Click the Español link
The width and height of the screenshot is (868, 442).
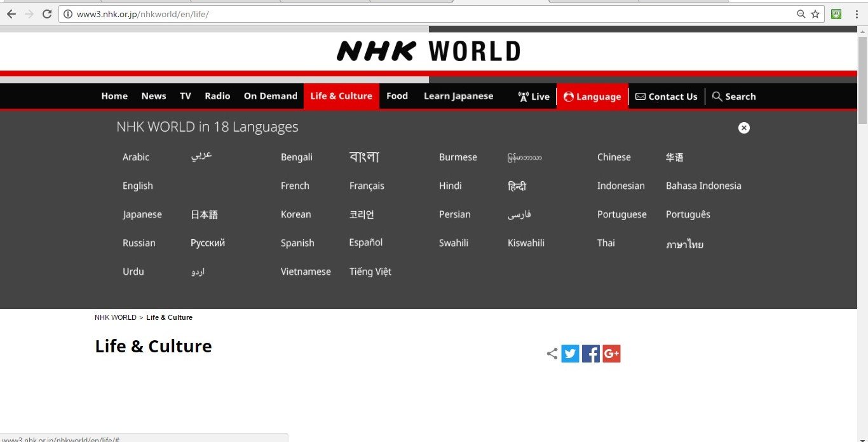[x=366, y=242]
